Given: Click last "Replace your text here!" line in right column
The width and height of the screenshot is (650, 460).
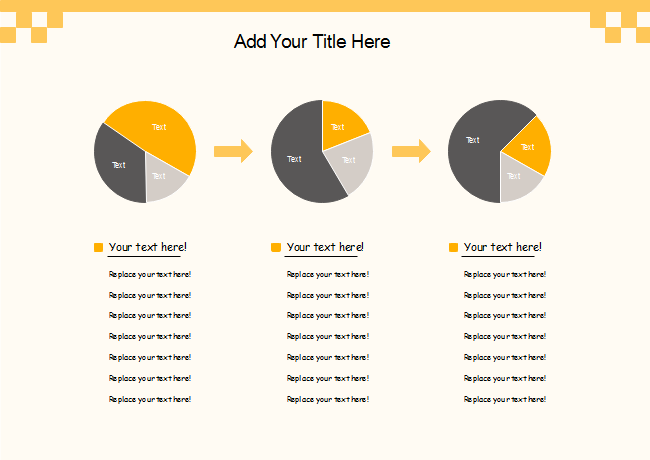Looking at the screenshot, I should [x=505, y=399].
